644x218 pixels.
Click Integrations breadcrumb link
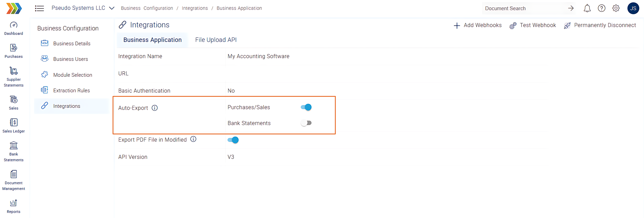click(x=195, y=8)
